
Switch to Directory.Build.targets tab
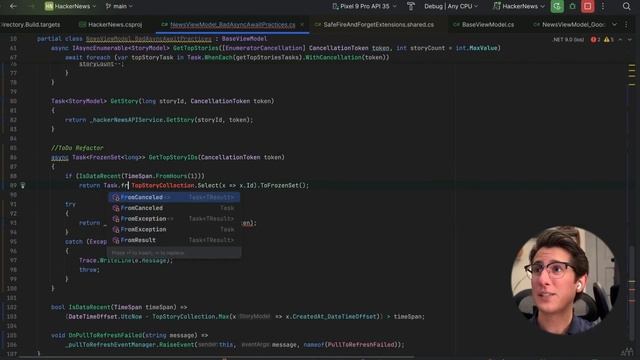pyautogui.click(x=30, y=24)
